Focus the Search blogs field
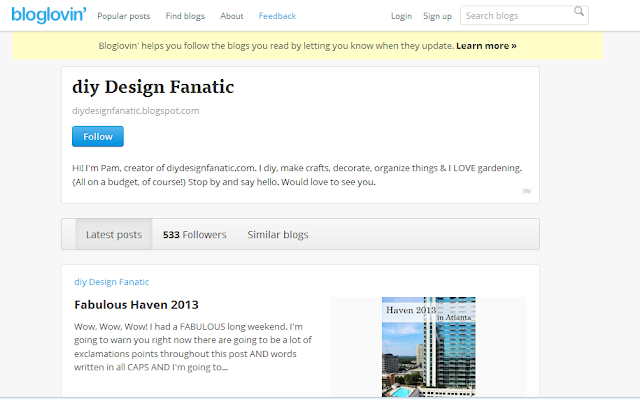 coord(524,15)
